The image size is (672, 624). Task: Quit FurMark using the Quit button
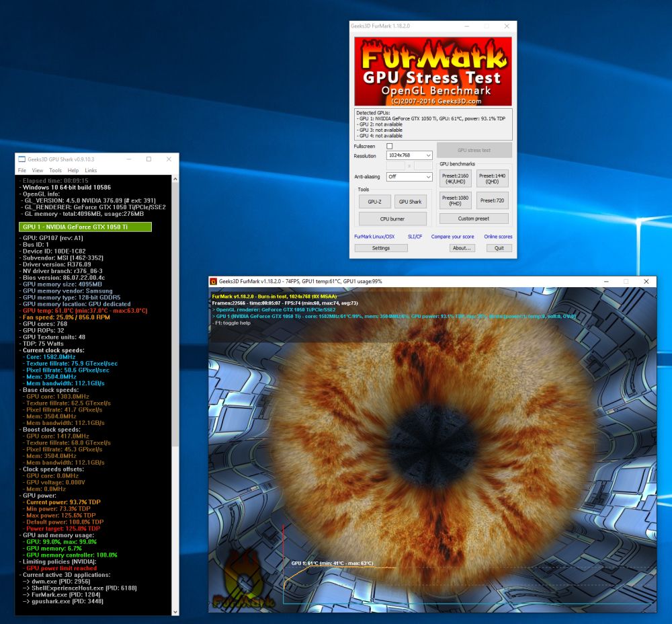[499, 248]
